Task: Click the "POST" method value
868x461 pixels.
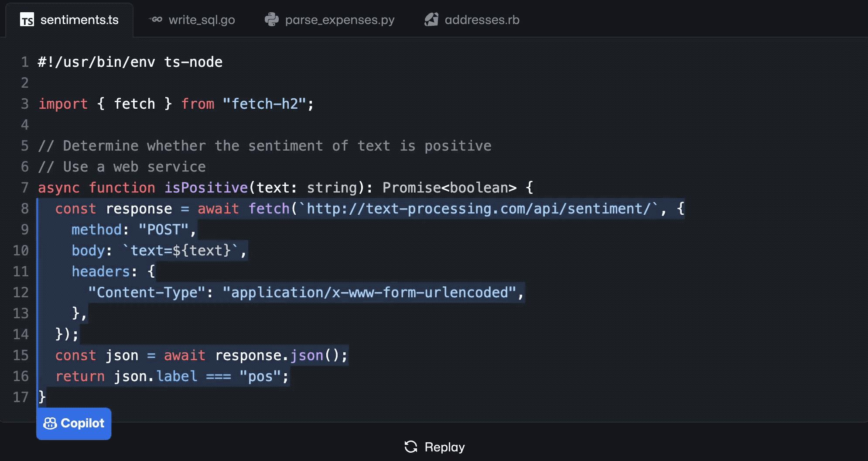Action: (x=164, y=230)
